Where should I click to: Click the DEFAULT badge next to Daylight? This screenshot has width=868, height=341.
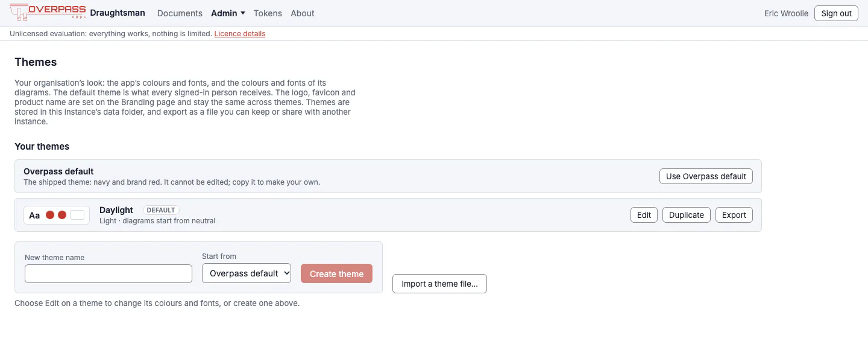[161, 210]
